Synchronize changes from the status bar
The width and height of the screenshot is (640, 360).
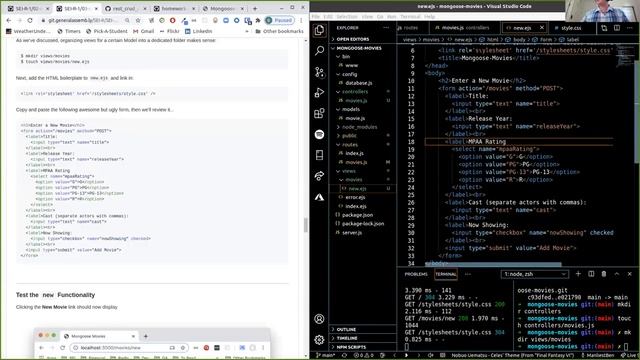[x=344, y=356]
